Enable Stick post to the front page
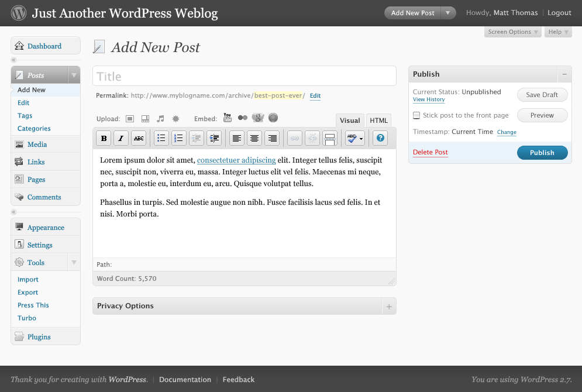The width and height of the screenshot is (582, 392). 416,115
